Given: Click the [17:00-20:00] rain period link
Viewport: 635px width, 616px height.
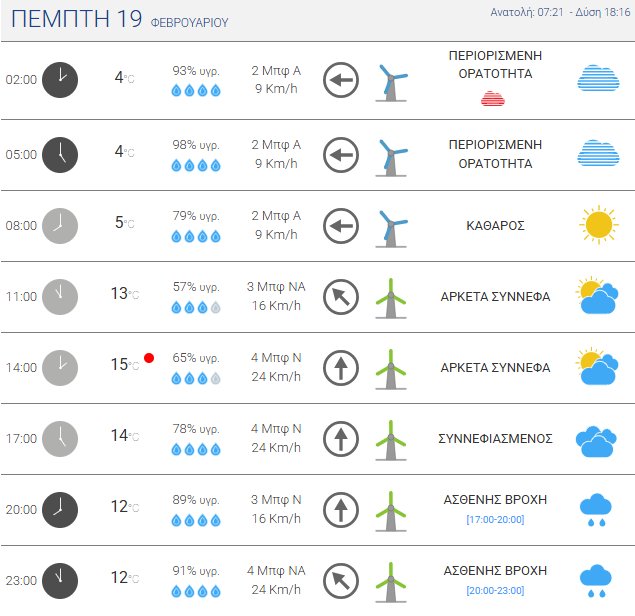Looking at the screenshot, I should pyautogui.click(x=495, y=519).
